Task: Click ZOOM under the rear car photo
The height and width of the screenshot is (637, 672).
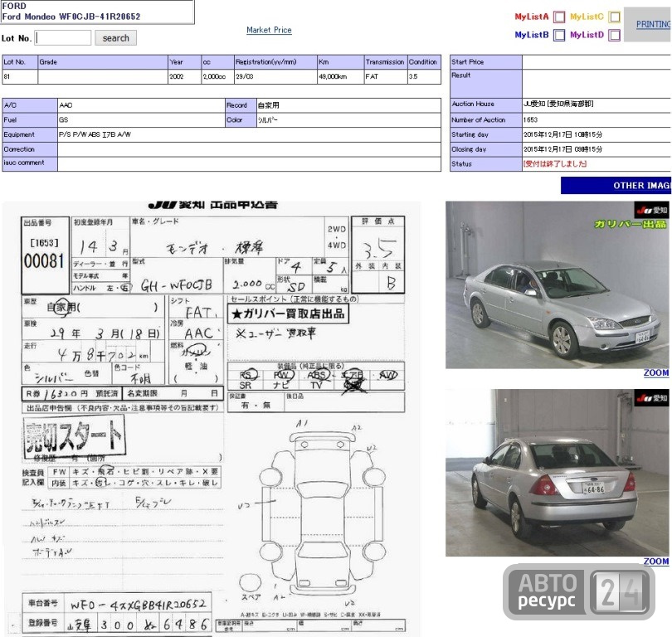Action: pyautogui.click(x=656, y=562)
